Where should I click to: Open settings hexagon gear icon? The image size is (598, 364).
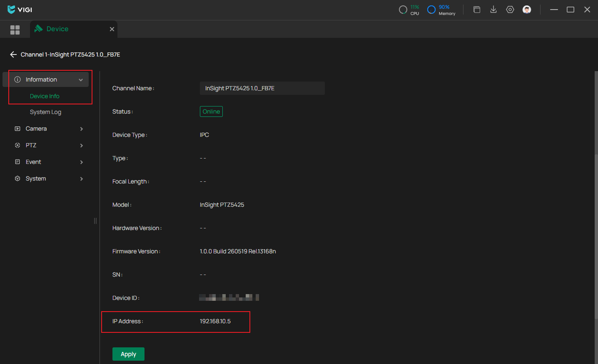tap(510, 10)
